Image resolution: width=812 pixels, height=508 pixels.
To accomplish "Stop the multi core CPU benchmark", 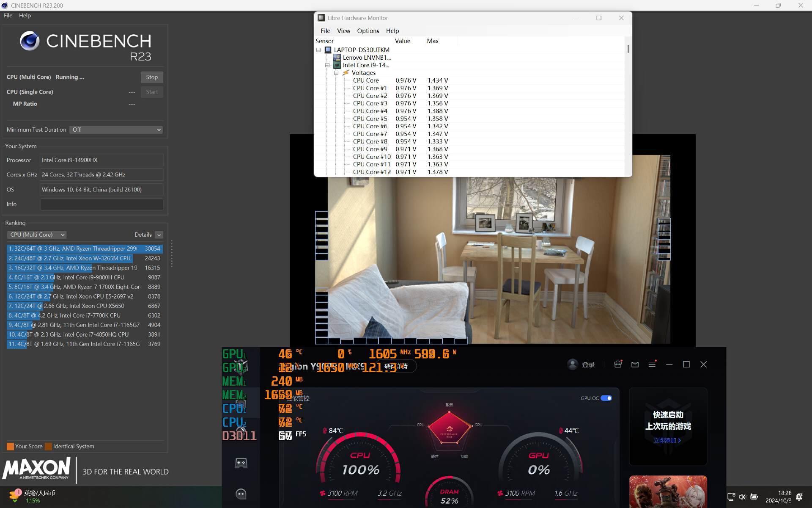I will [151, 77].
